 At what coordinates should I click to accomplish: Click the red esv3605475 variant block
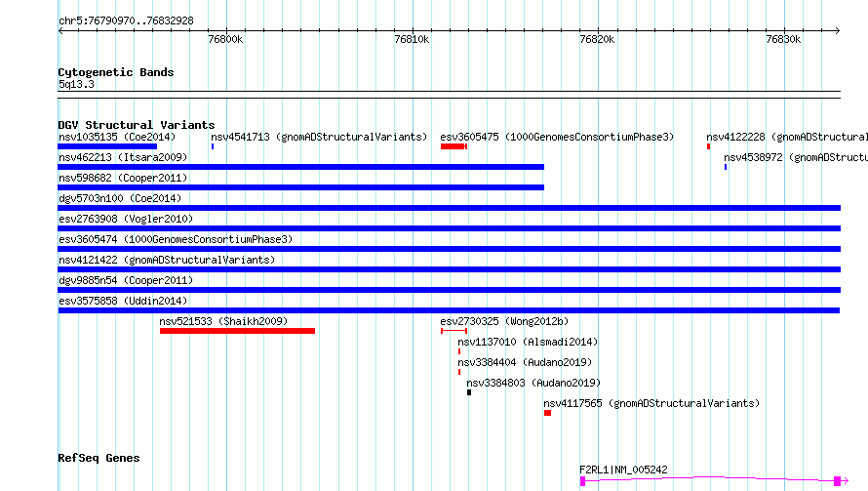pos(454,146)
